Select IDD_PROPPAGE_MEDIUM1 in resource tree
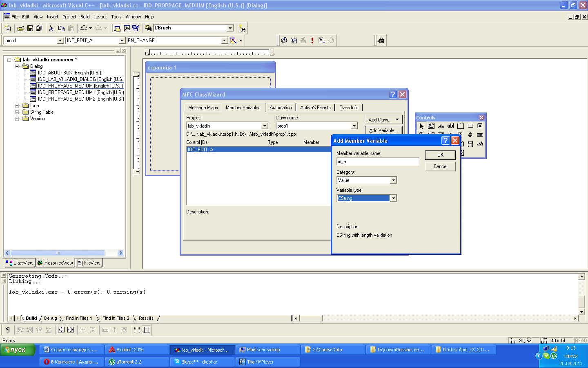Screen dimensions: 588x368 [80, 92]
